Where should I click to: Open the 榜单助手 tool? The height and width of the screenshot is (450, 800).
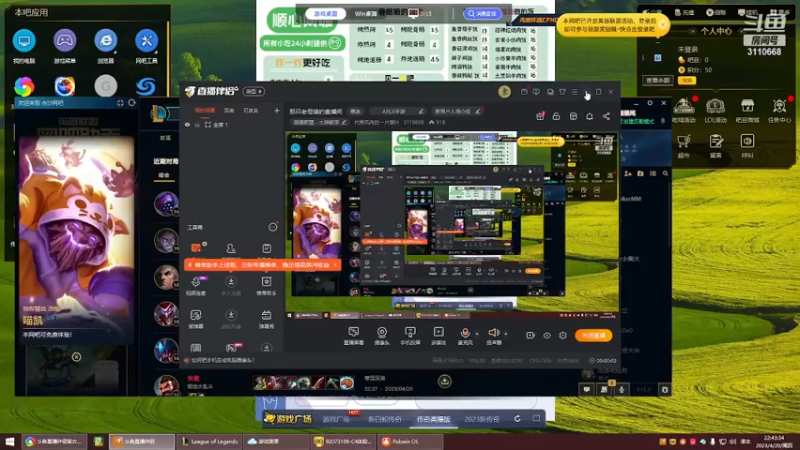[266, 285]
